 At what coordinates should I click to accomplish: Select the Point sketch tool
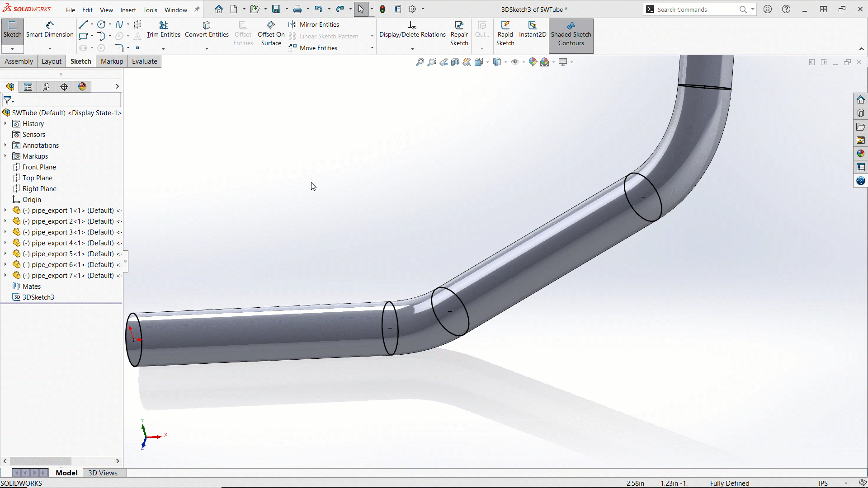click(x=137, y=48)
